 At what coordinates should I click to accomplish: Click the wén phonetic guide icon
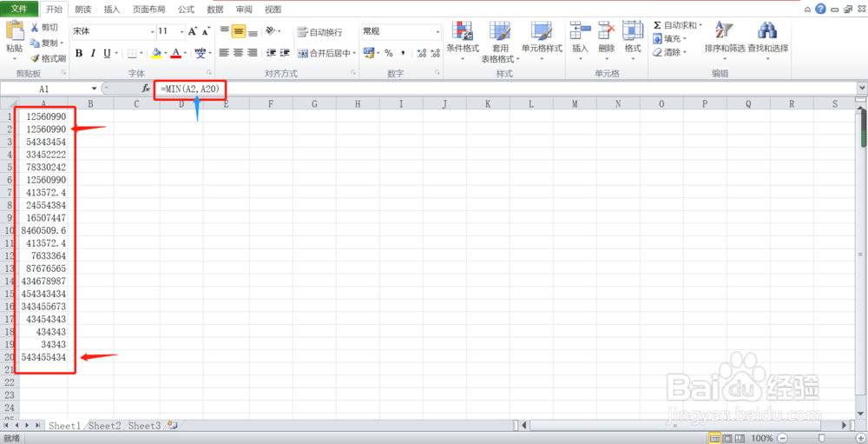click(x=201, y=53)
